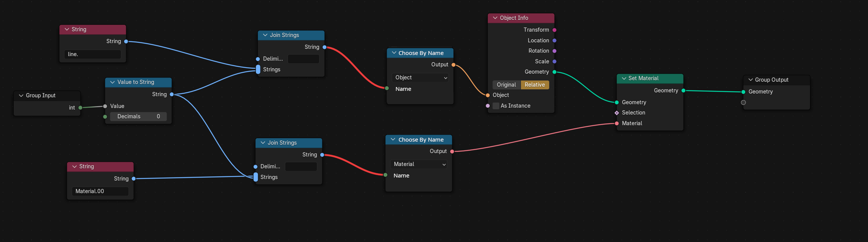Click the Scale output socket on Object Info
The height and width of the screenshot is (242, 868).
pos(555,61)
